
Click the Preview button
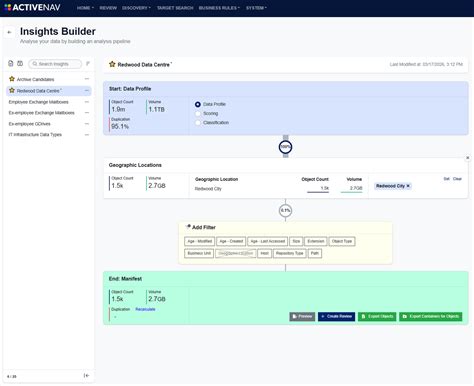point(302,316)
